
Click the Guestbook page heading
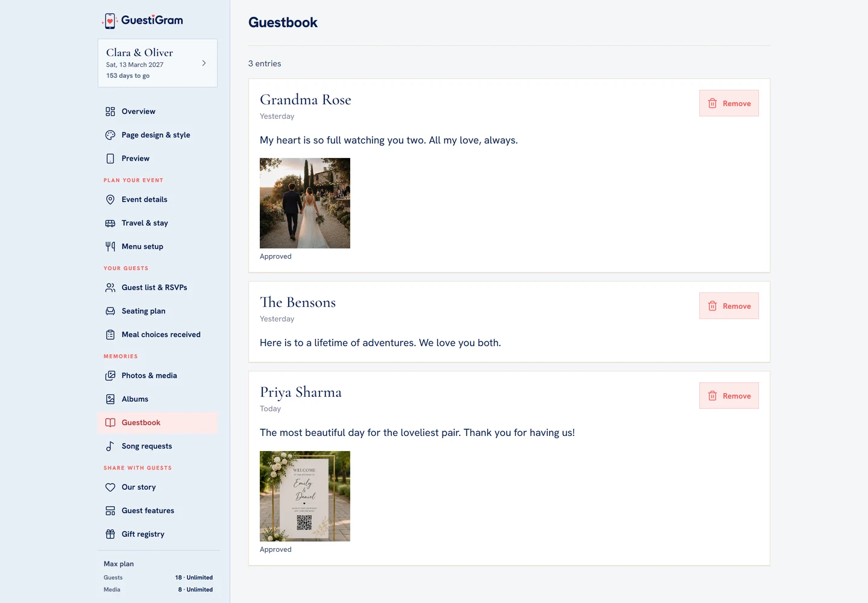click(283, 23)
